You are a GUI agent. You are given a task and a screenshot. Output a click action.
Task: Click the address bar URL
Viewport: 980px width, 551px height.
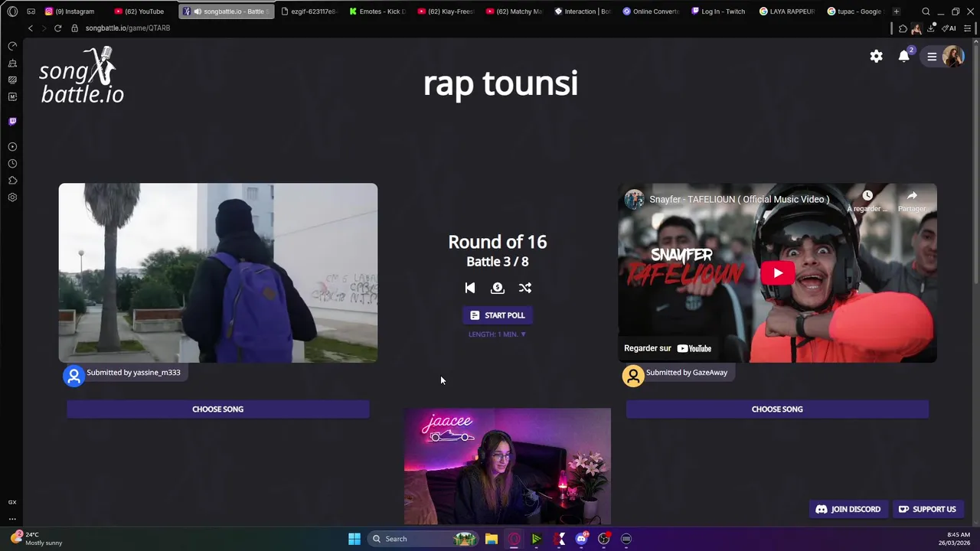128,28
